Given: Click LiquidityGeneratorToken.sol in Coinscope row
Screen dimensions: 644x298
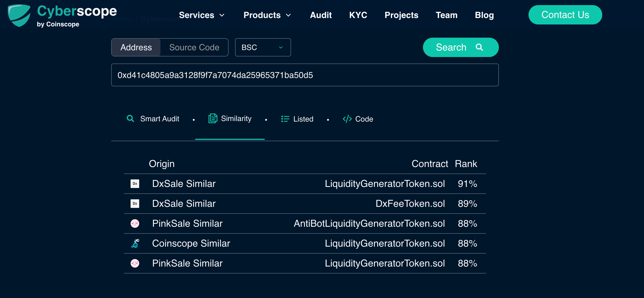Looking at the screenshot, I should point(385,243).
